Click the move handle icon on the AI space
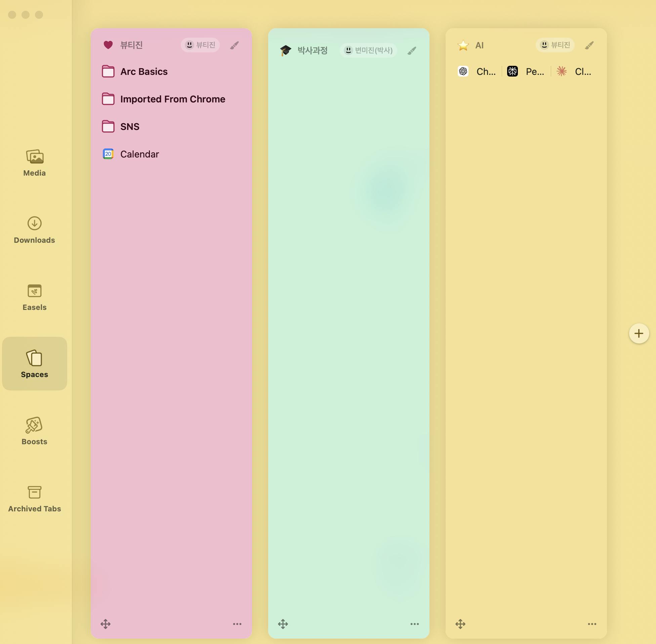 (x=460, y=624)
